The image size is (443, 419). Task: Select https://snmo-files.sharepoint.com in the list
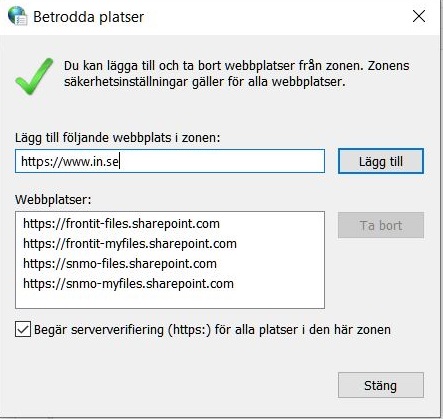pos(120,263)
